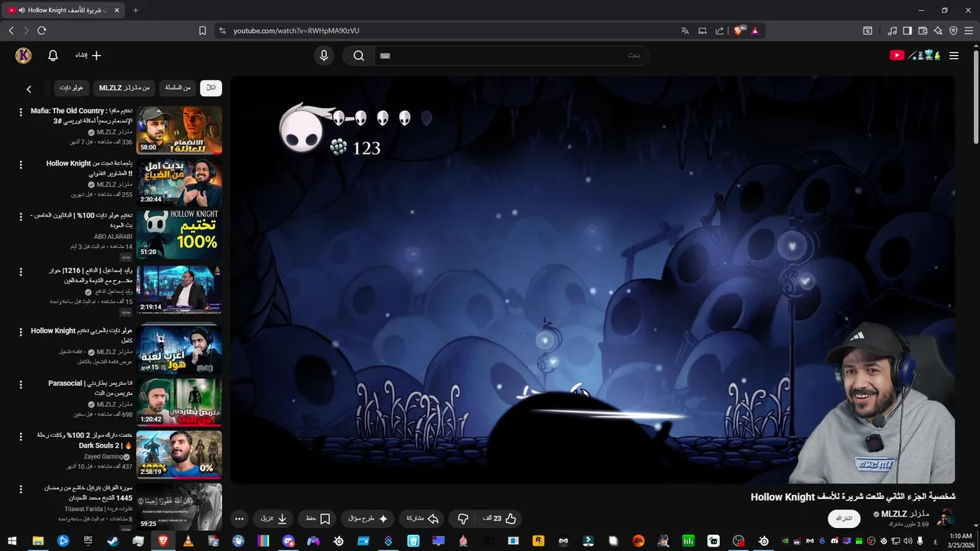Click the address bar URL
Screen dimensions: 980x551
(x=296, y=31)
